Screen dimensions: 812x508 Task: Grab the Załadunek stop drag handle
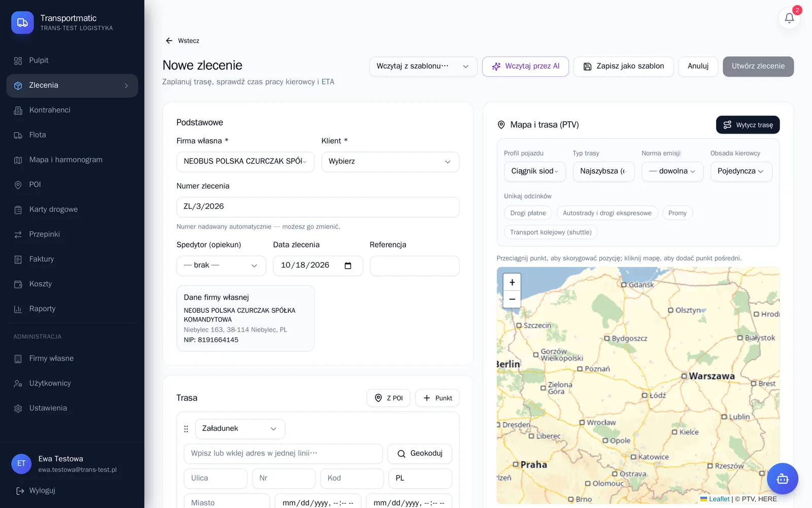coord(186,429)
